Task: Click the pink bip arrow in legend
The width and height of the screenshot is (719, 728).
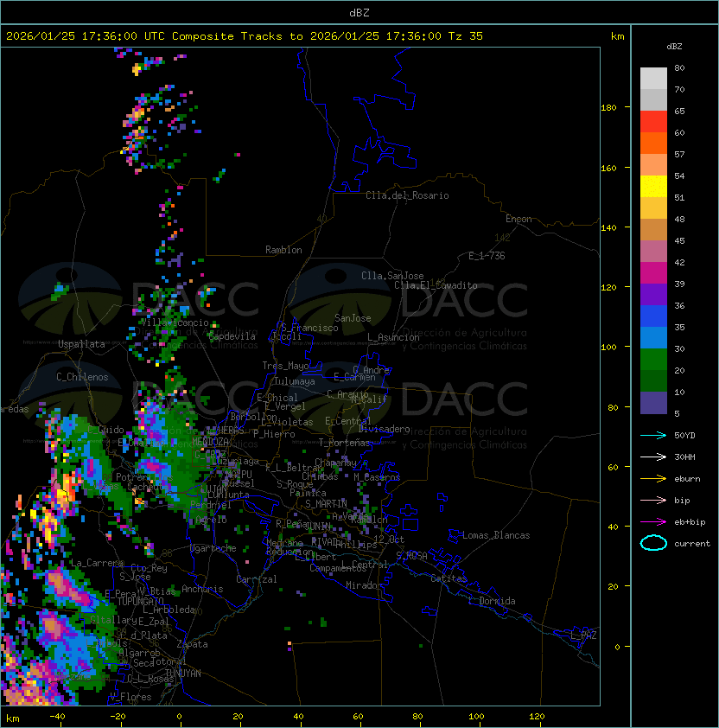Action: point(653,500)
